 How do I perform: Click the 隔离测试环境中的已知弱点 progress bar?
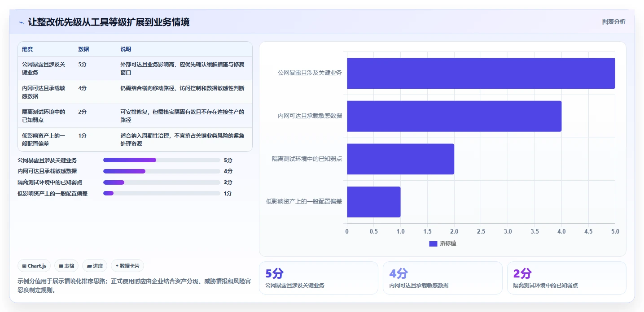click(162, 182)
